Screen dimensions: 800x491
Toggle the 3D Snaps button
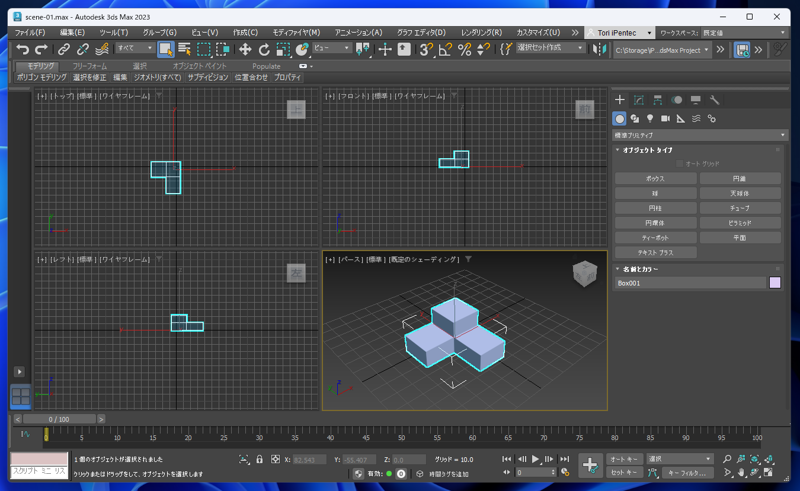pos(426,50)
